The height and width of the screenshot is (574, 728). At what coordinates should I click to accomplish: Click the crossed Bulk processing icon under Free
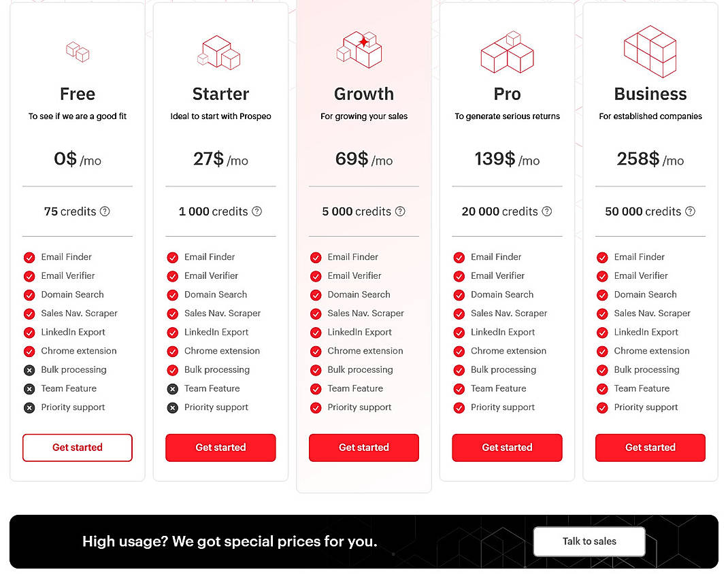[x=29, y=370]
